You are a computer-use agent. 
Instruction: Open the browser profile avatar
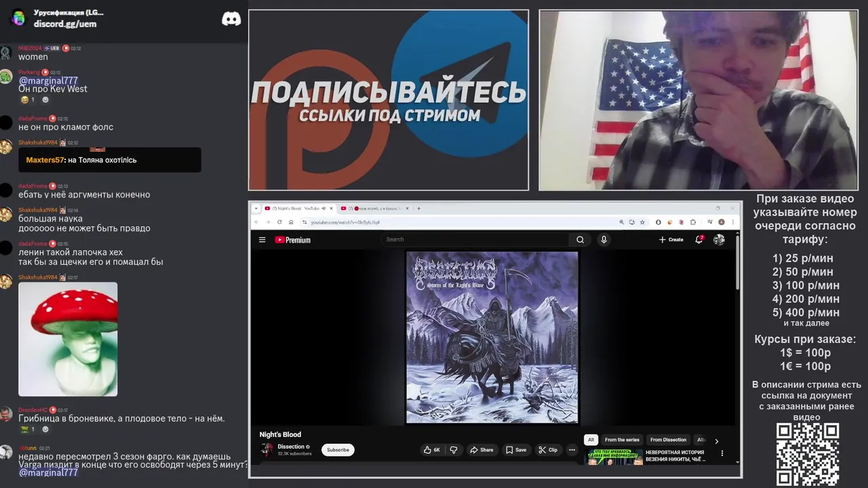coord(722,222)
